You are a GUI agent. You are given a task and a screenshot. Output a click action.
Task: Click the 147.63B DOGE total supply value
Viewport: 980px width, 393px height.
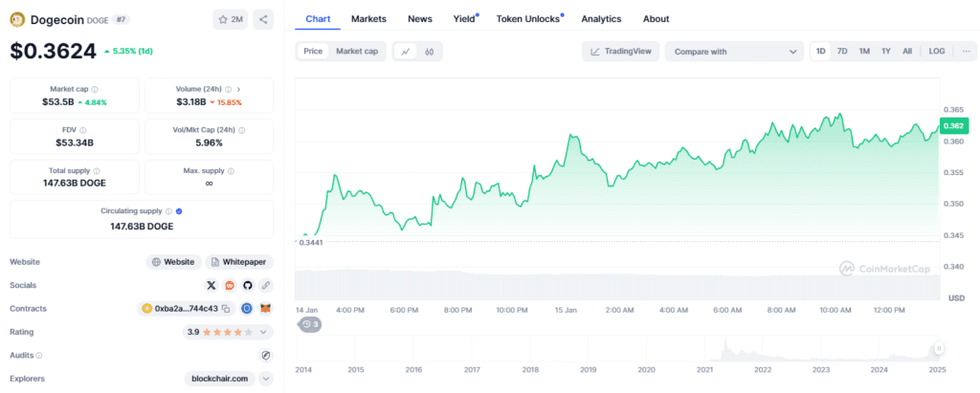click(x=75, y=183)
